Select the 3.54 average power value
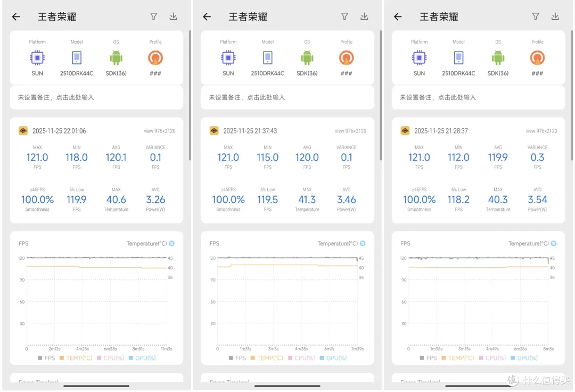The image size is (575, 392). click(538, 200)
